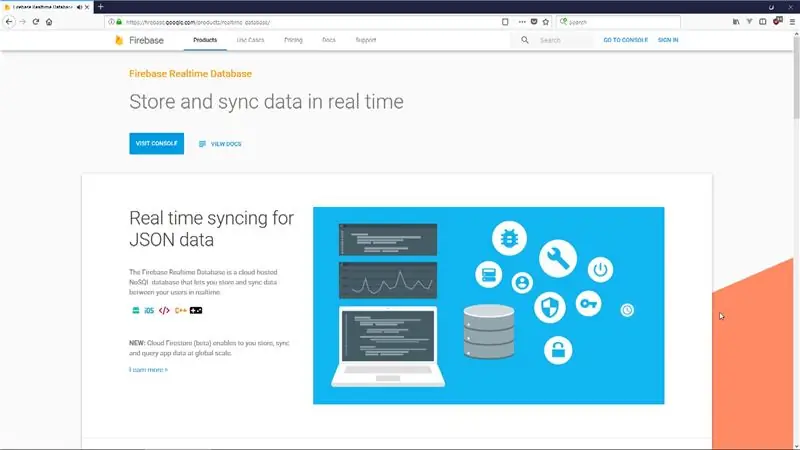Click the shield icon in the illustration

(550, 307)
